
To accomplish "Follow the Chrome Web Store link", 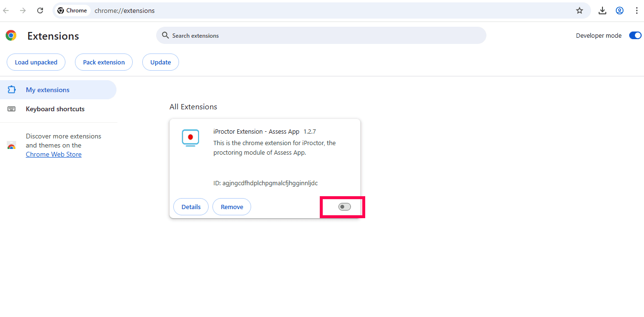I will (53, 154).
